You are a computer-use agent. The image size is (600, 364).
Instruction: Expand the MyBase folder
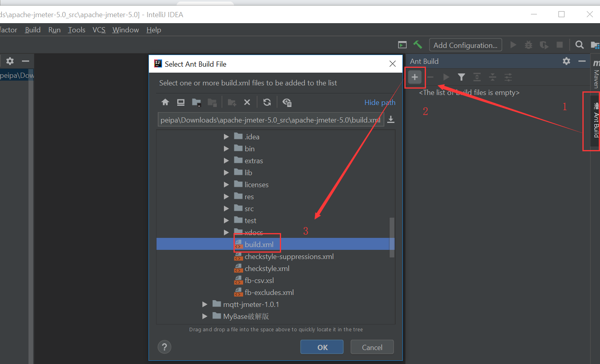pos(205,316)
